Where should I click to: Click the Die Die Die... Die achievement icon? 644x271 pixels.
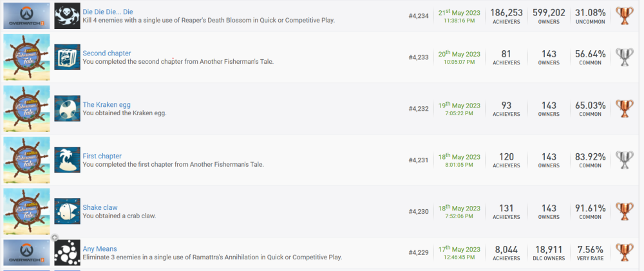point(67,15)
